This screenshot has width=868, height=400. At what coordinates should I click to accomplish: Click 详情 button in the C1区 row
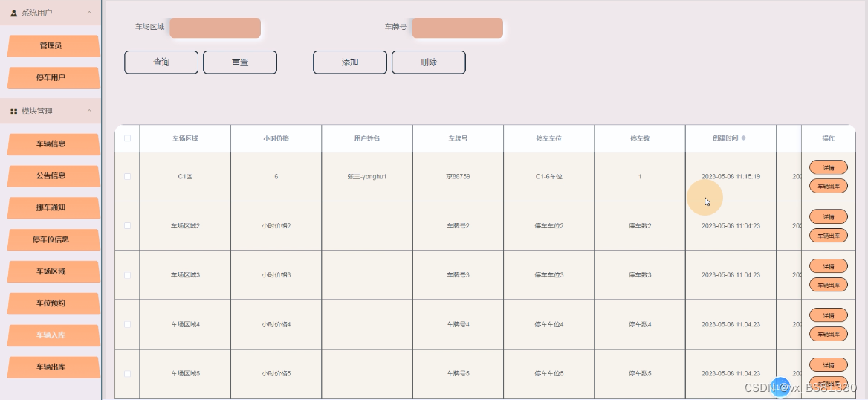pos(828,167)
